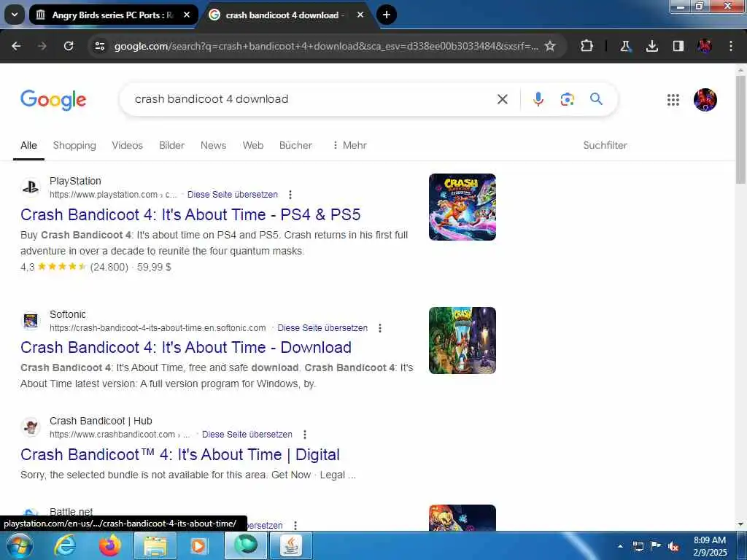747x560 pixels.
Task: Show hidden system tray icons
Action: tap(620, 546)
